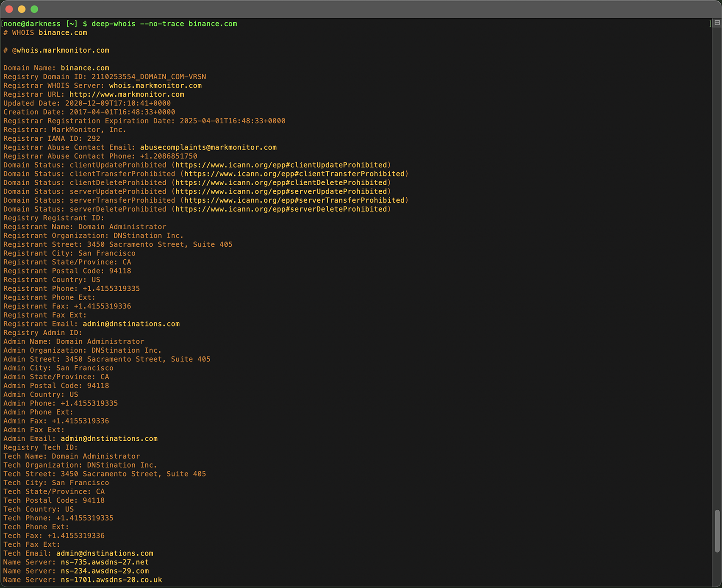
Task: Open the clientTransferProhibited ICANN status link
Action: [x=293, y=174]
